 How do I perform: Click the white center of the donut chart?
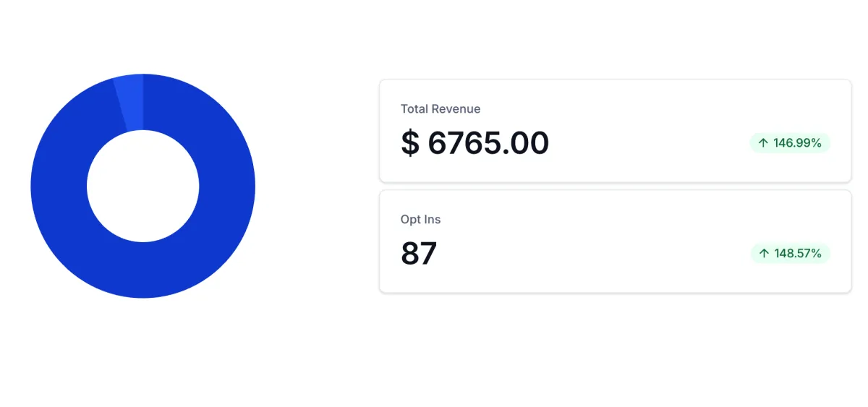[142, 186]
